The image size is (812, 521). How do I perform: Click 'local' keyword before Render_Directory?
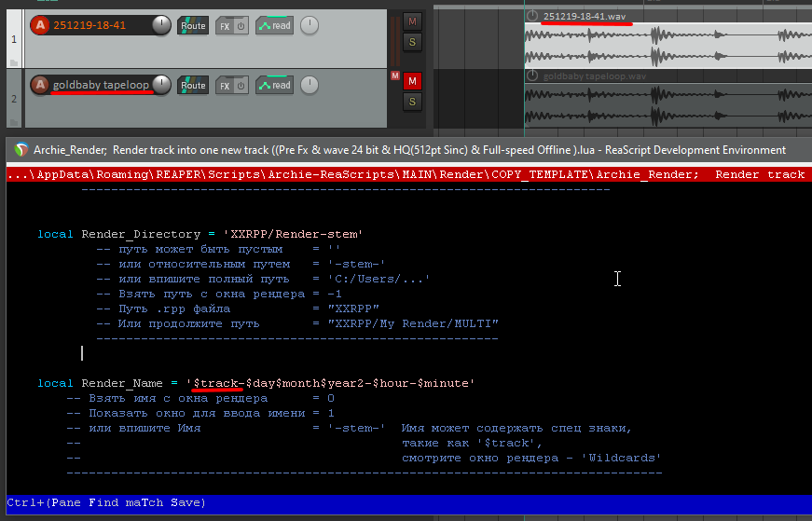pos(55,234)
